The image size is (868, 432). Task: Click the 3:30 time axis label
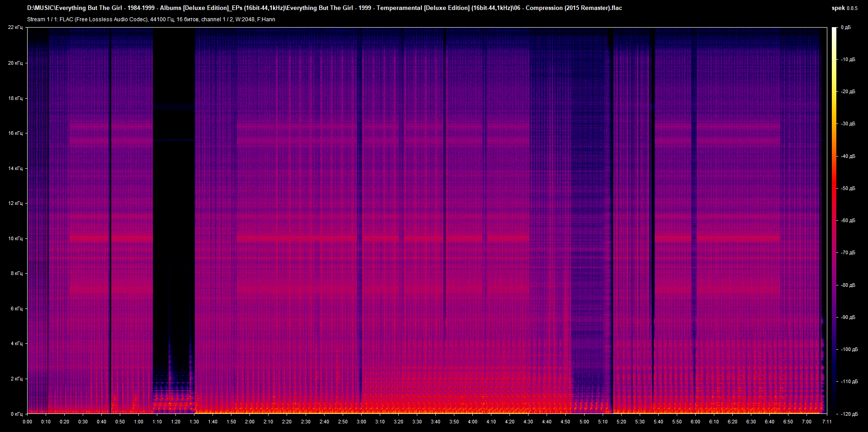[x=417, y=422]
